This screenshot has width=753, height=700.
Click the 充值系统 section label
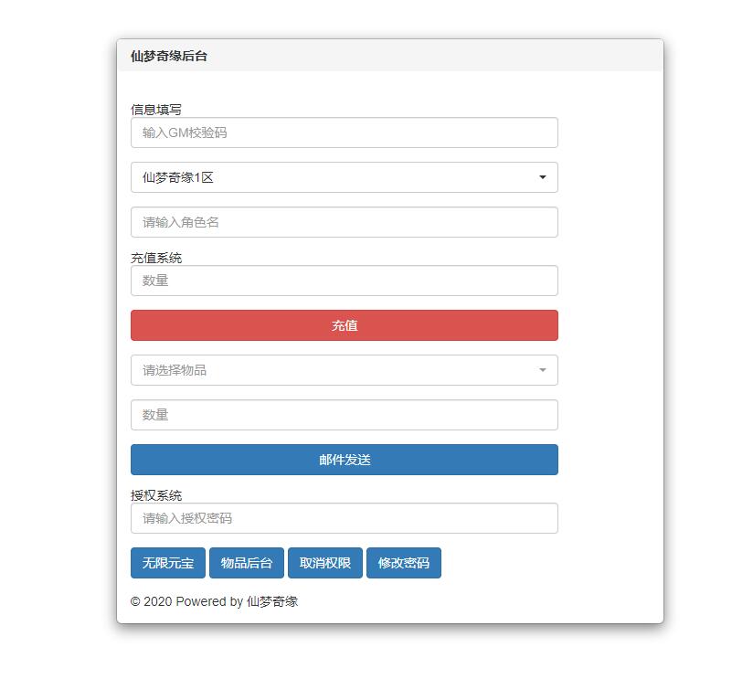156,258
